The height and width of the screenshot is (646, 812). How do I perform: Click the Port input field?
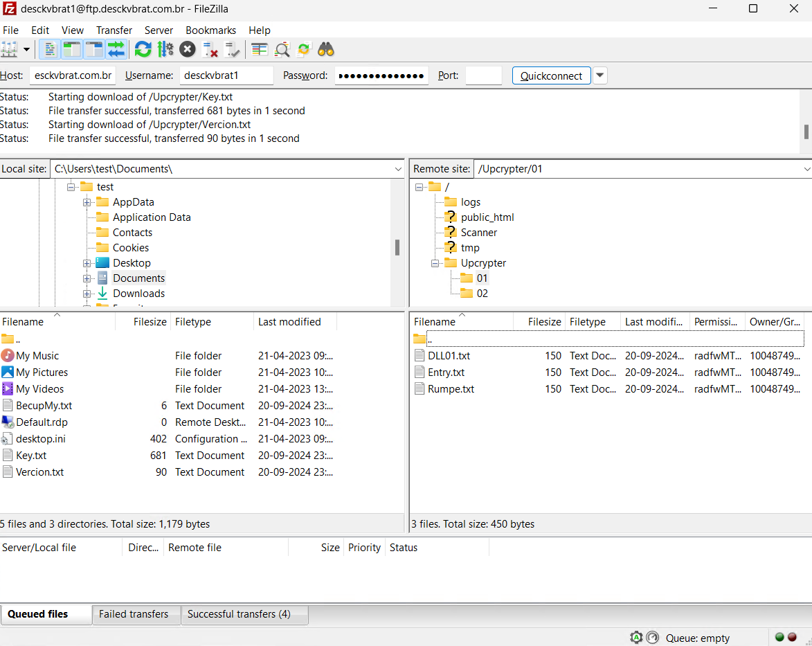coord(483,75)
